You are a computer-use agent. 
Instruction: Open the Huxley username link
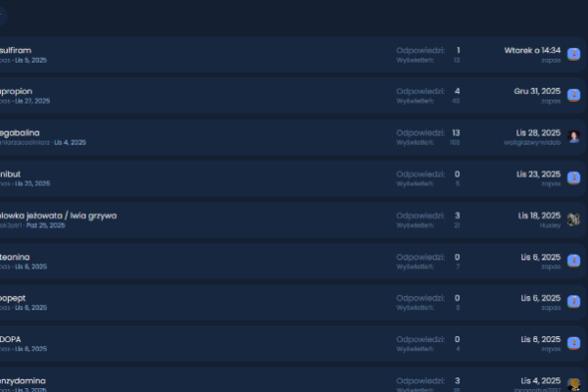coord(550,224)
